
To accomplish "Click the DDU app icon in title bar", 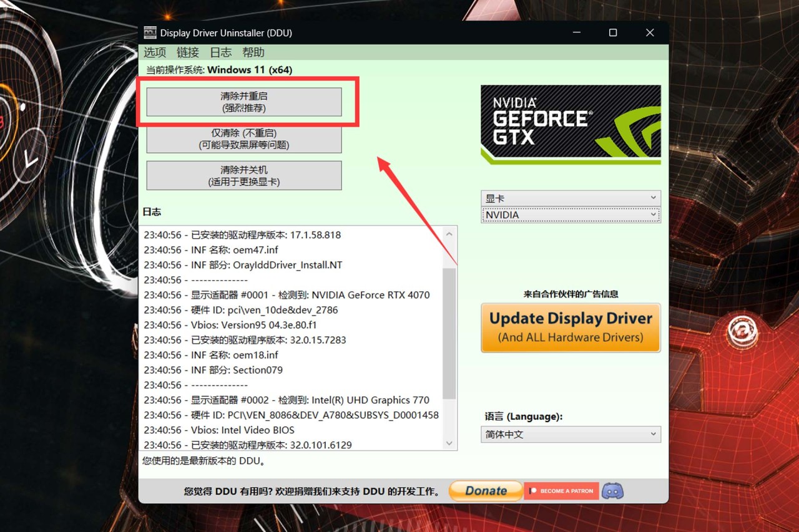I will pyautogui.click(x=150, y=32).
